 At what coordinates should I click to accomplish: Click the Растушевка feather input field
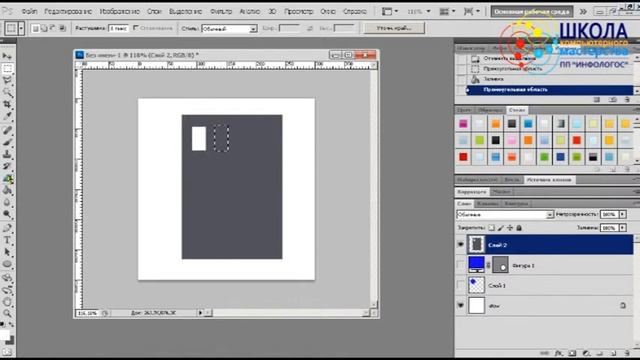pyautogui.click(x=118, y=28)
